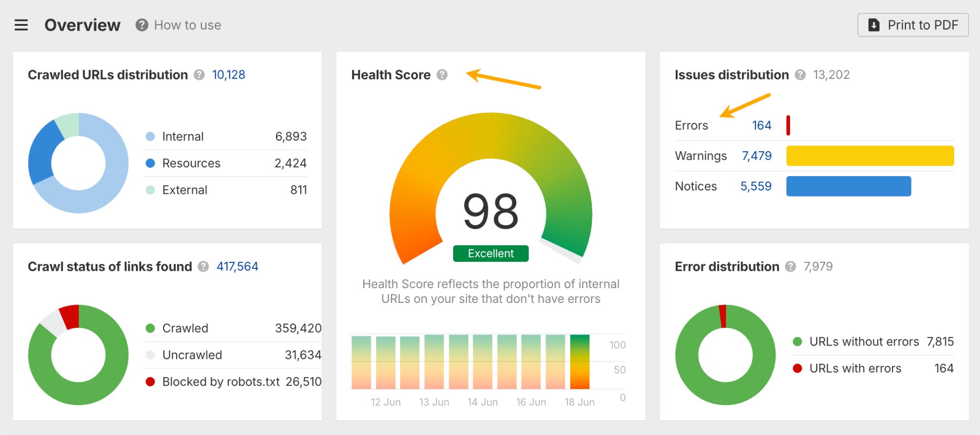The width and height of the screenshot is (980, 435).
Task: Click the How to use question mark icon
Action: [141, 25]
